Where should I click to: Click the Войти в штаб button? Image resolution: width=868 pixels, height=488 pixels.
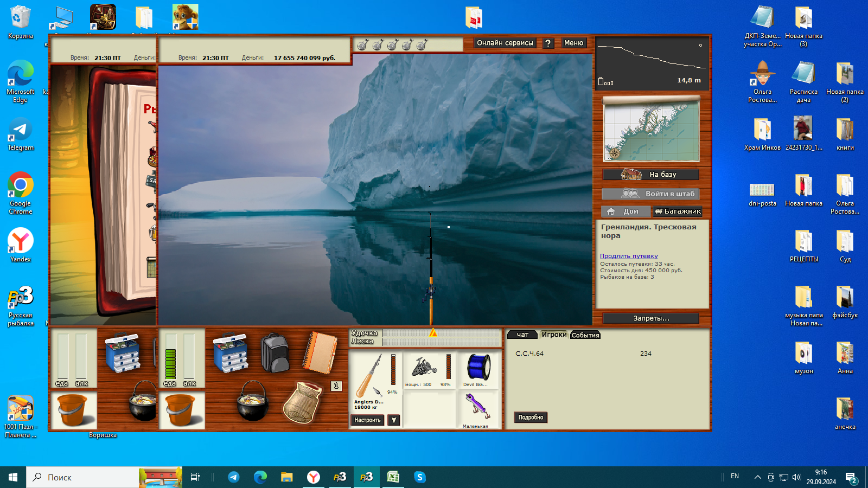point(651,194)
